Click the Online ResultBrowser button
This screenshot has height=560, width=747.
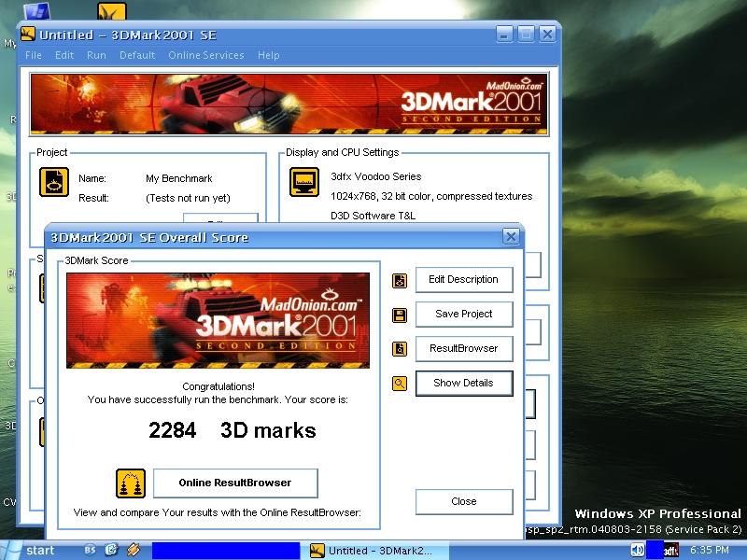[x=235, y=483]
